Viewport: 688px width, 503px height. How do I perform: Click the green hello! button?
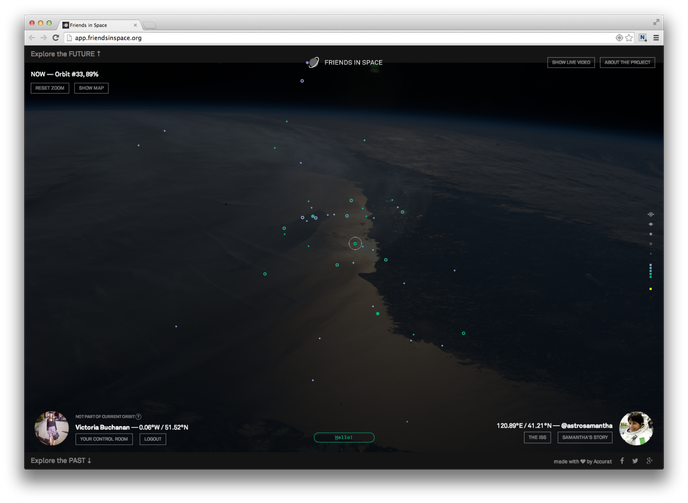click(x=344, y=437)
